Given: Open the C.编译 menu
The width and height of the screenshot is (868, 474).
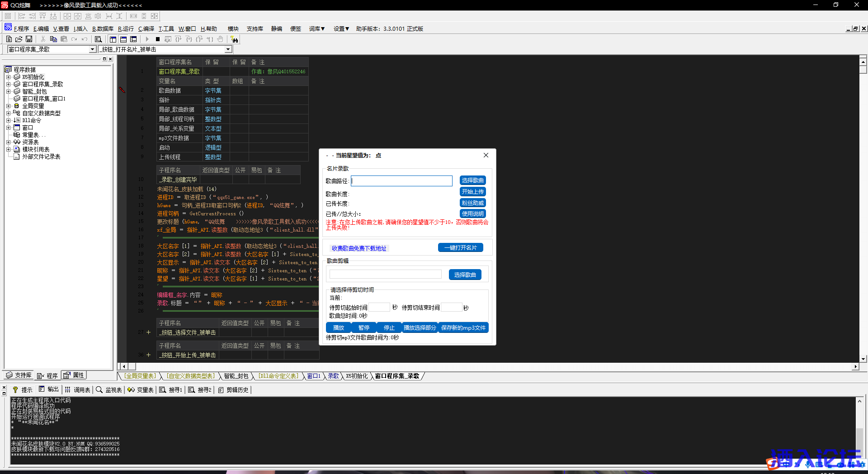Looking at the screenshot, I should pos(146,28).
